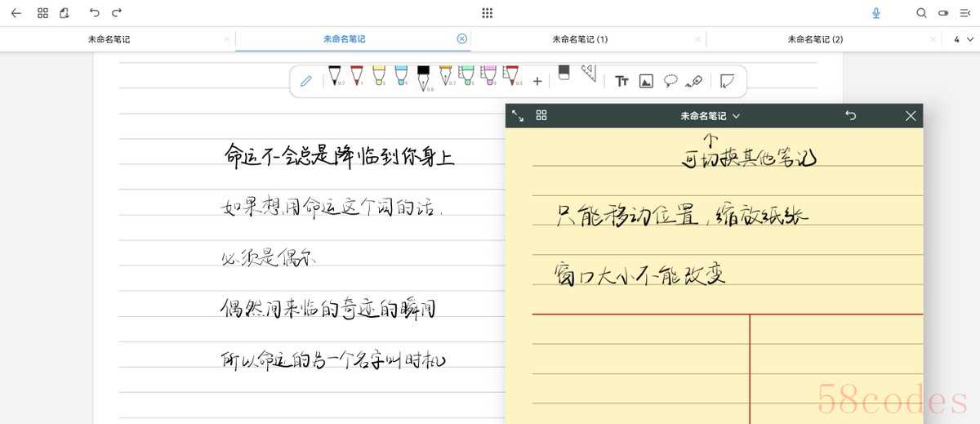Select the text Tt tool
The image size is (980, 424).
[x=621, y=81]
